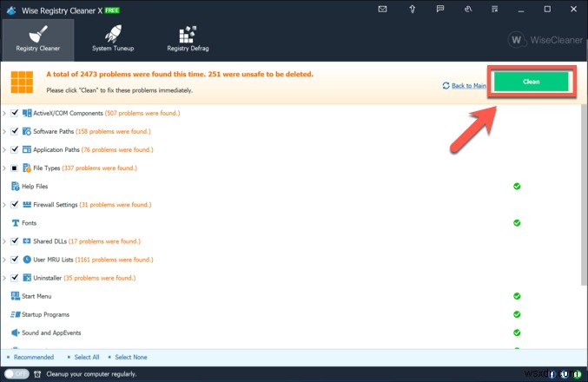Click the green Clean button
This screenshot has width=588, height=382.
(x=532, y=82)
